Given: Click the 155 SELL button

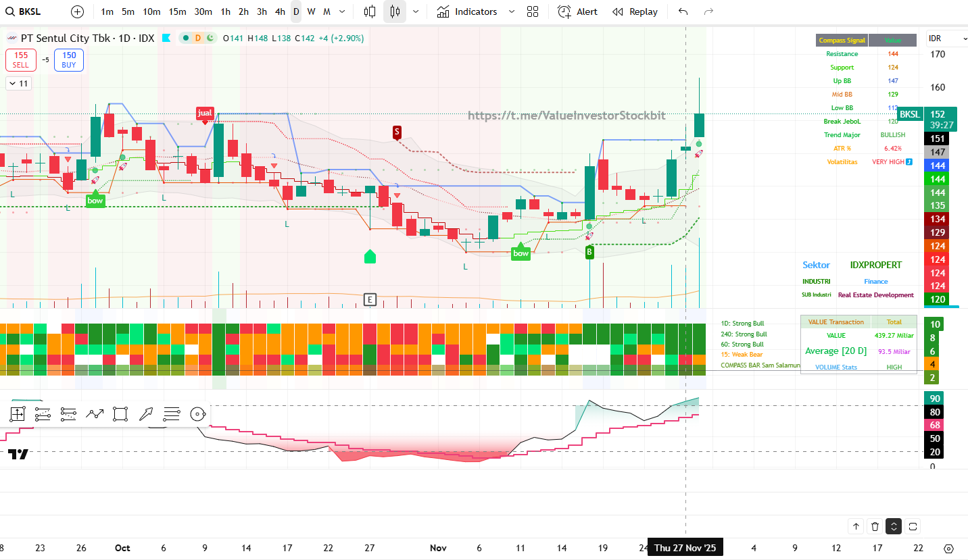Looking at the screenshot, I should pos(21,60).
